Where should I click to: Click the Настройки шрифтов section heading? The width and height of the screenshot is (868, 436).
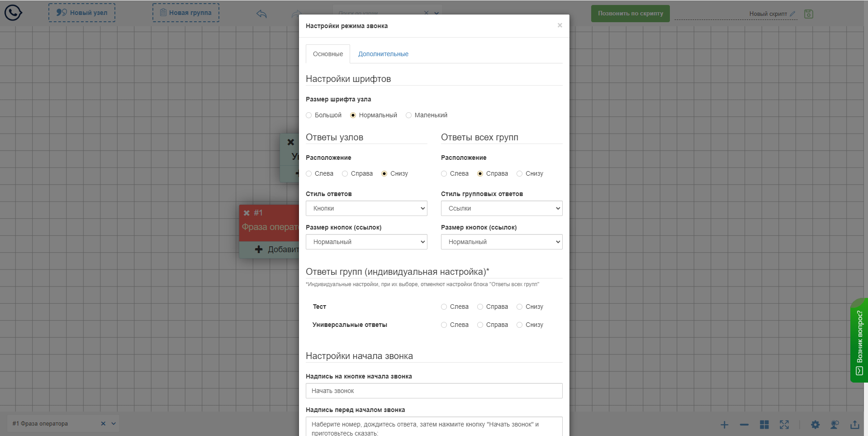click(x=348, y=79)
